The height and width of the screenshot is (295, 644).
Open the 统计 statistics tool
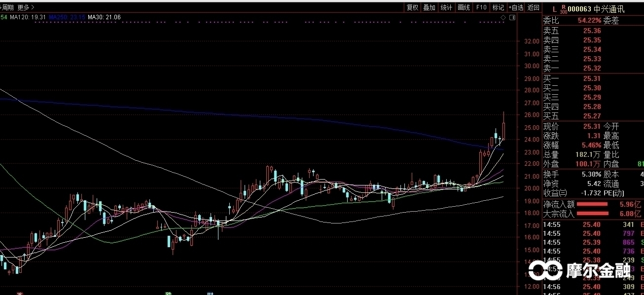(x=446, y=7)
